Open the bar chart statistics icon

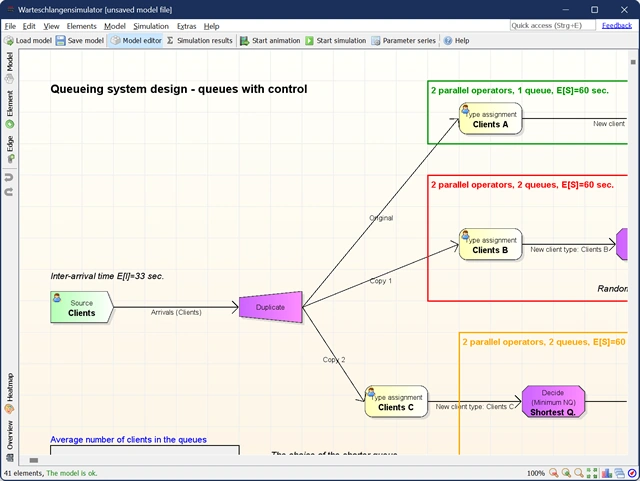tap(607, 473)
